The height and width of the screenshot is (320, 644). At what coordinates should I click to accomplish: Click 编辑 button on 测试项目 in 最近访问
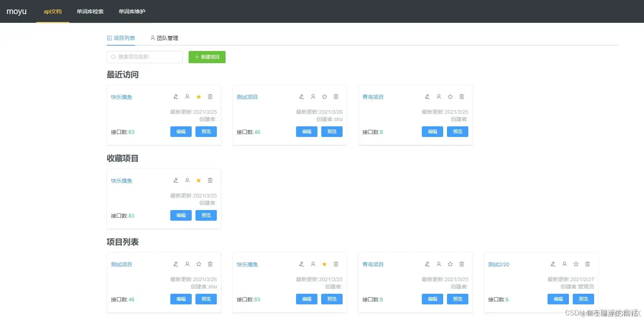[x=307, y=132]
